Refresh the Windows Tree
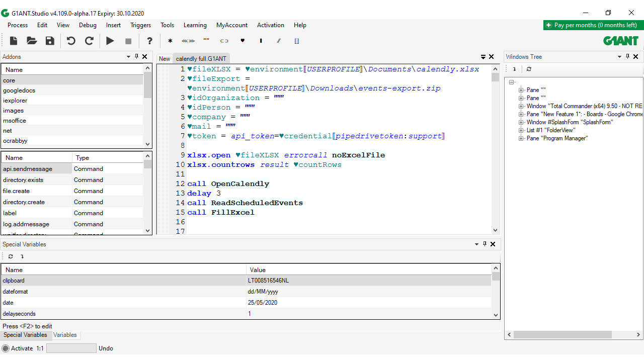644x362 pixels. (529, 69)
